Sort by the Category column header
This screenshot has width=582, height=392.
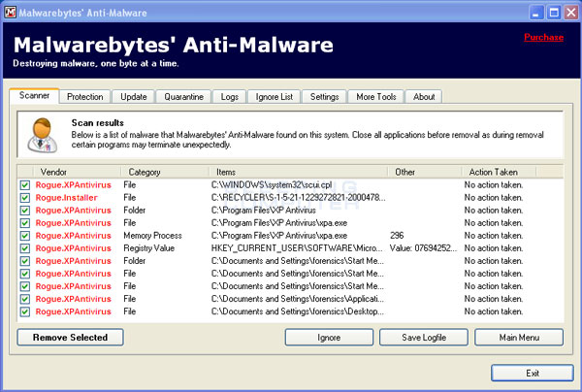pos(165,172)
